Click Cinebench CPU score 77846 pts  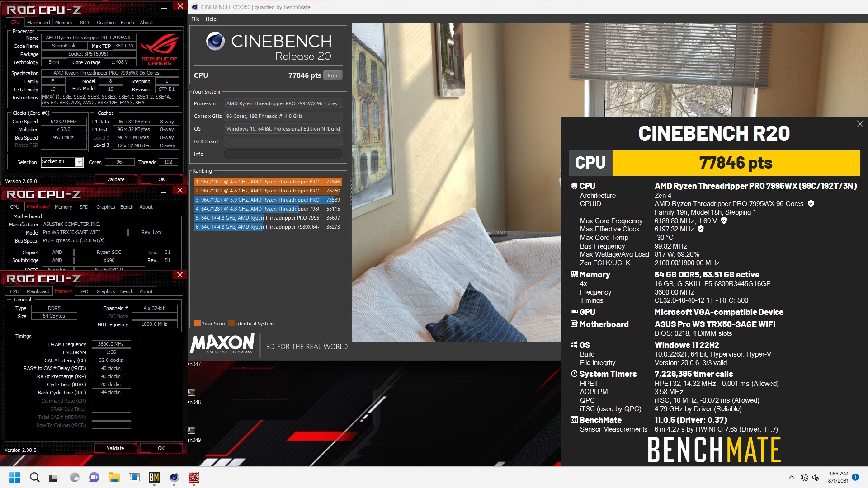click(x=304, y=75)
